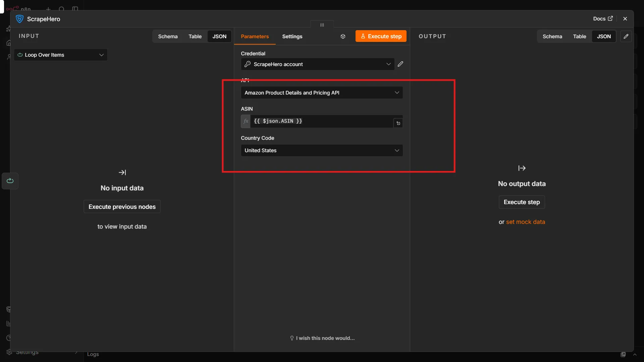The height and width of the screenshot is (362, 644).
Task: Click the Logs panel label
Action: click(93, 354)
